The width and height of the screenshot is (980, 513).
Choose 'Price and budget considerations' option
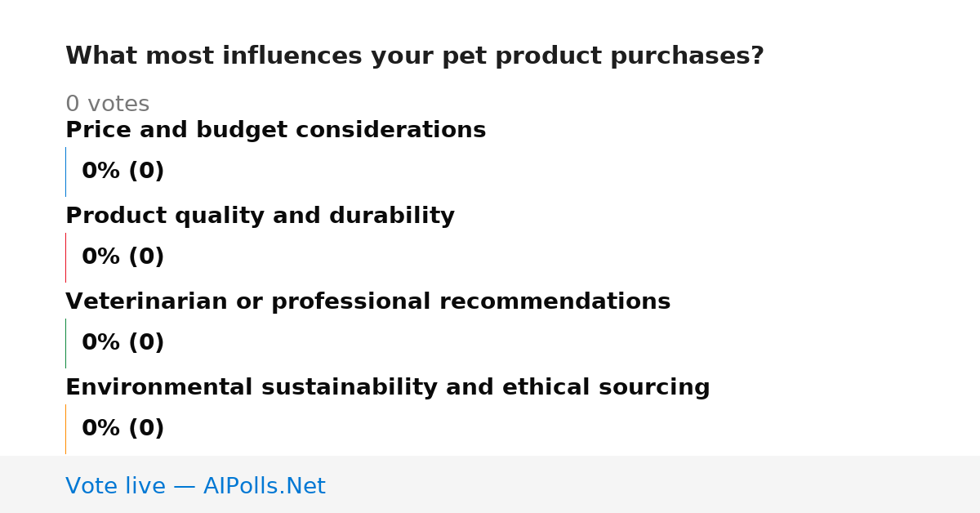point(275,131)
